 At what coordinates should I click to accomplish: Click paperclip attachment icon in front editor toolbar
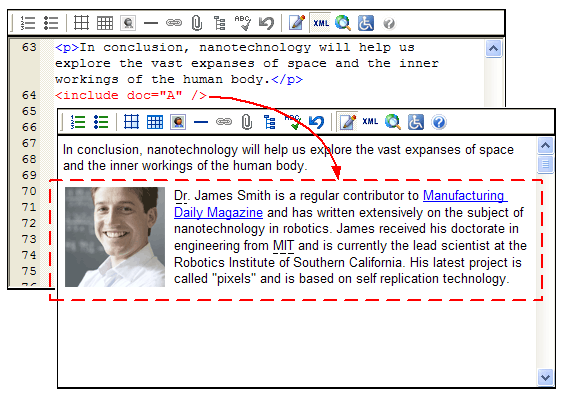click(247, 122)
